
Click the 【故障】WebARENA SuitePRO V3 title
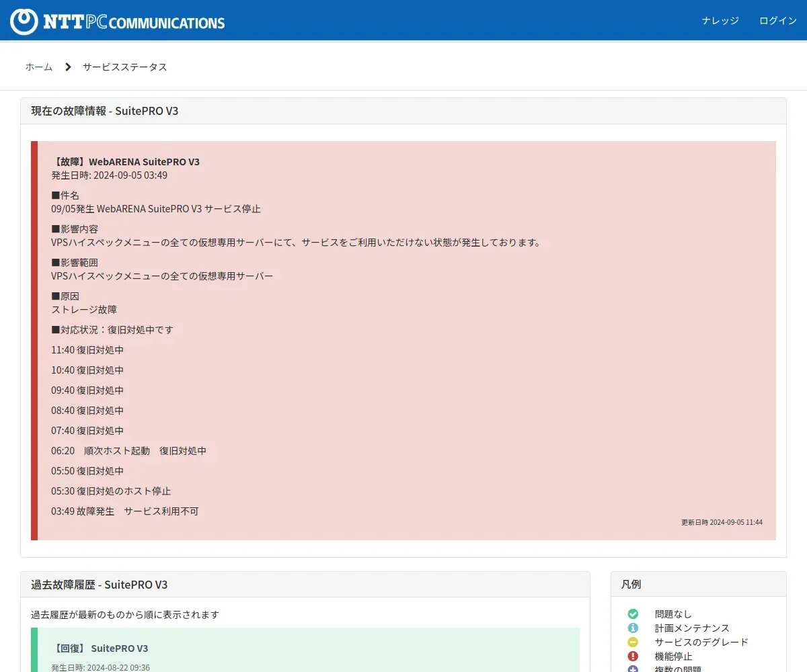126,162
